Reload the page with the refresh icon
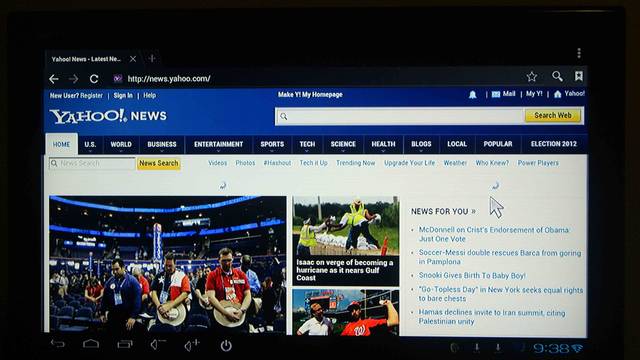640x360 pixels. point(94,79)
